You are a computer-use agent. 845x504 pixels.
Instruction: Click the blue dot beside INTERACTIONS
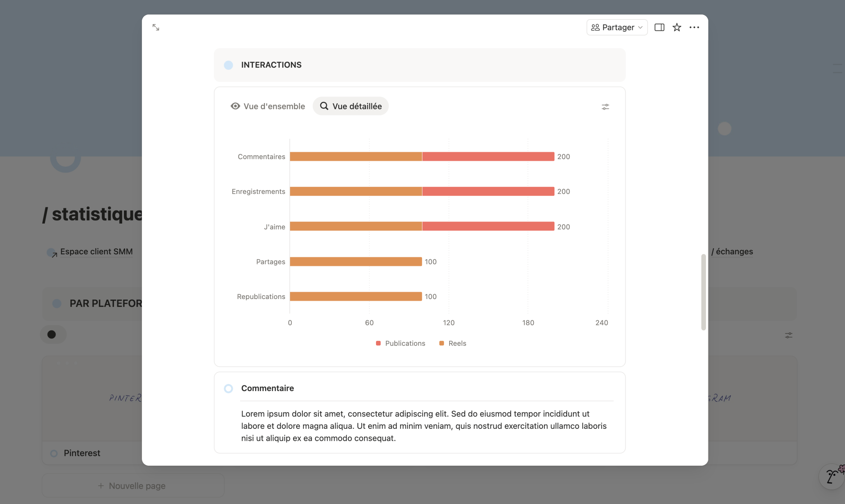pos(228,65)
